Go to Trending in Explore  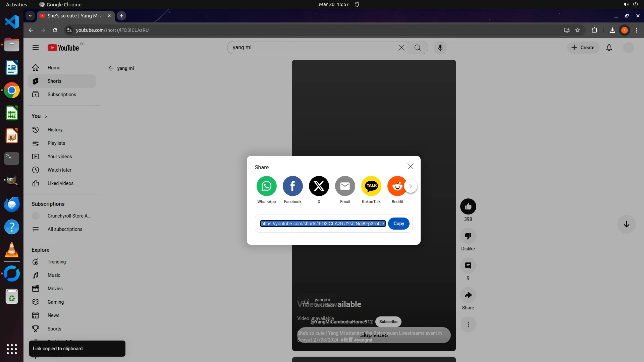click(x=56, y=262)
